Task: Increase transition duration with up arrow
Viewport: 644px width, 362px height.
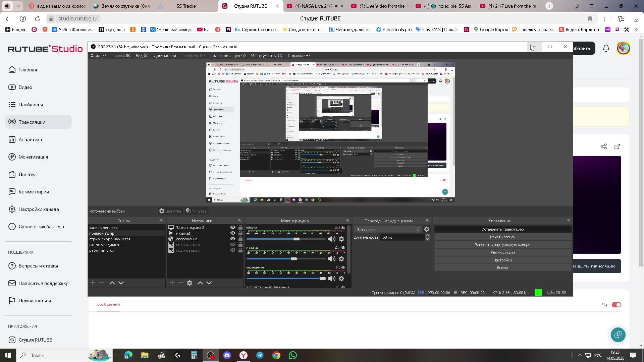Action: pos(428,236)
